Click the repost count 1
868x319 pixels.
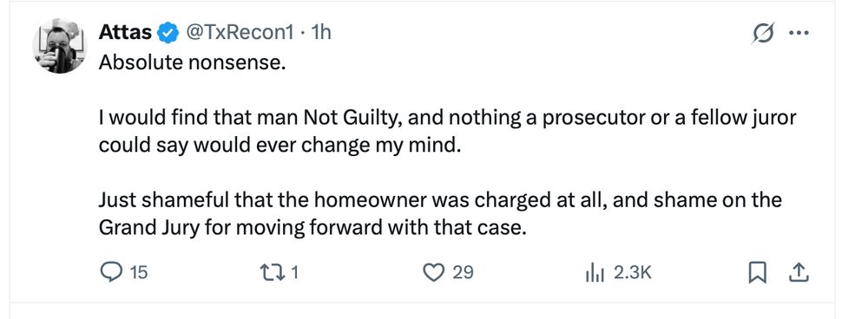(x=295, y=272)
